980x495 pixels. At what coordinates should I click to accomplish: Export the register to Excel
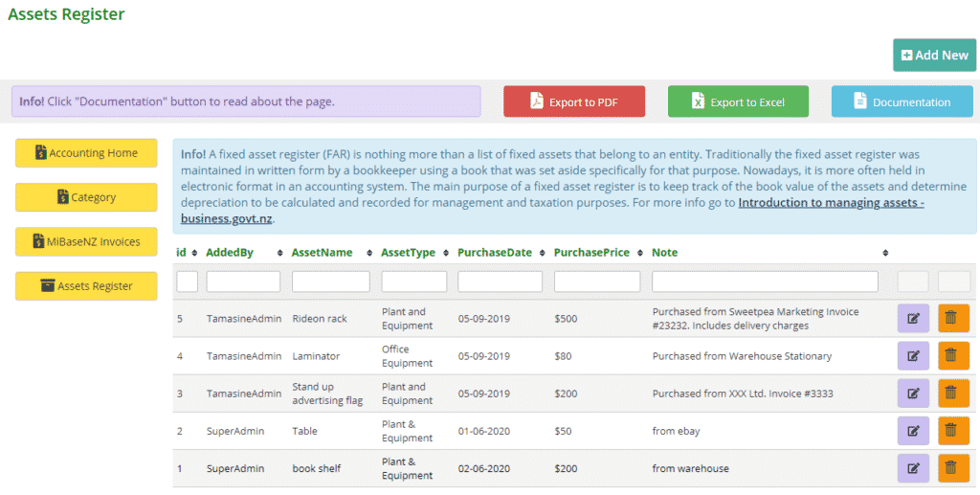738,101
